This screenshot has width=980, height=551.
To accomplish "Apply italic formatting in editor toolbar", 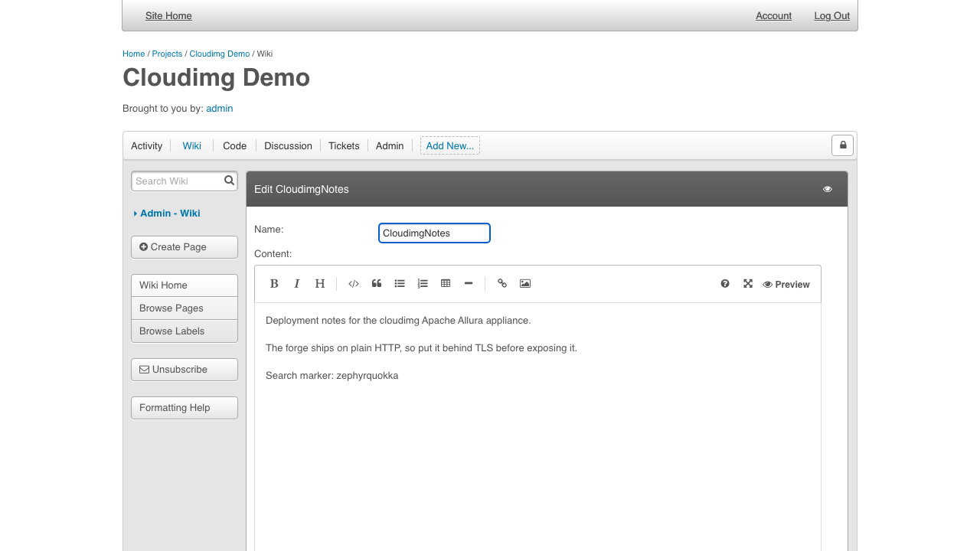I will click(297, 284).
